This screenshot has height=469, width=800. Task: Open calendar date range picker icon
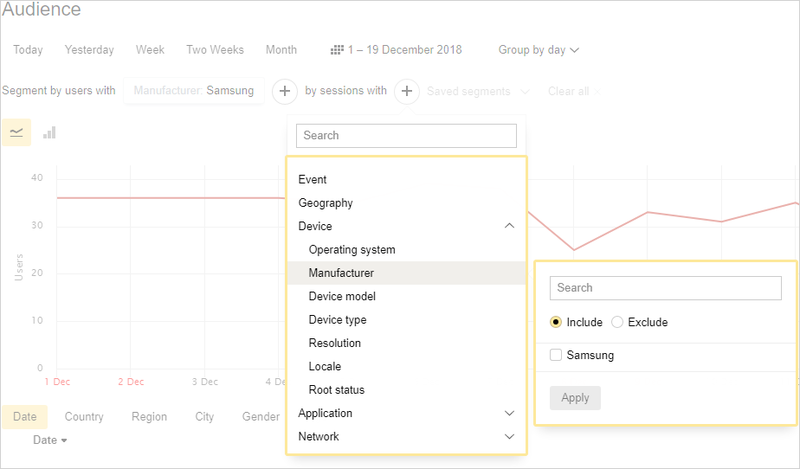pyautogui.click(x=337, y=50)
